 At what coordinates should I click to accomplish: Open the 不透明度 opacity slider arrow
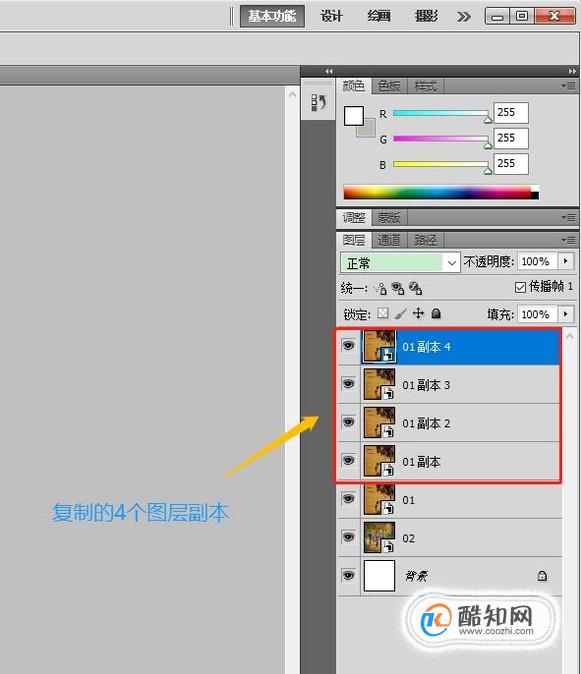[x=566, y=261]
